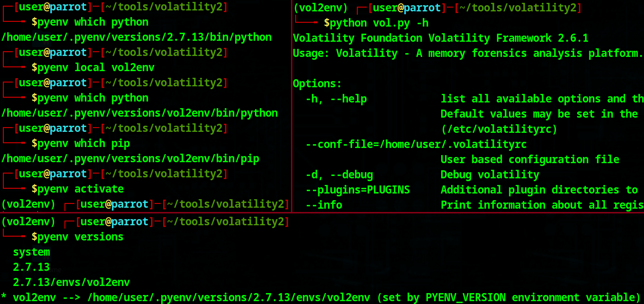644x304 pixels.
Task: Select the 'pyenv activate' command
Action: click(x=81, y=189)
